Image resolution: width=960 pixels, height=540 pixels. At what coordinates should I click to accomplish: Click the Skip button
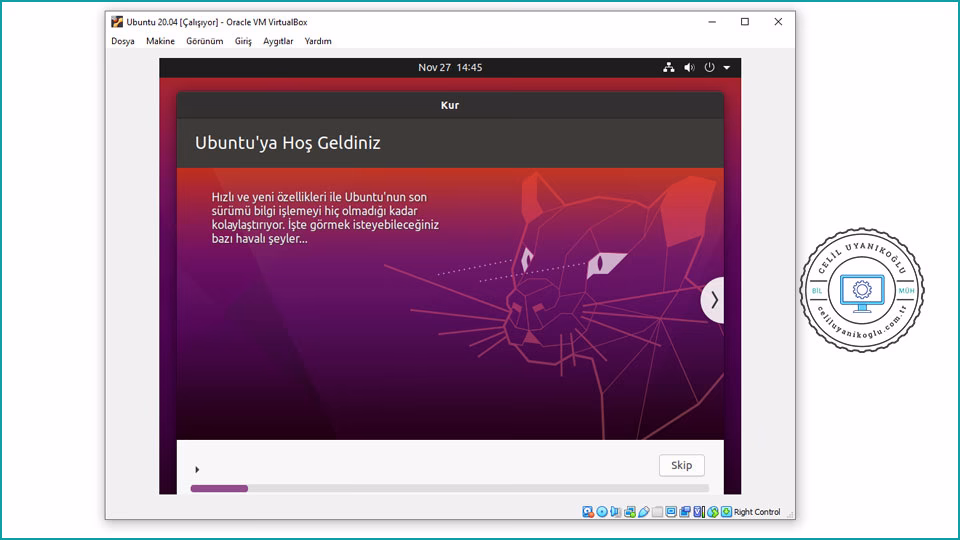[681, 465]
